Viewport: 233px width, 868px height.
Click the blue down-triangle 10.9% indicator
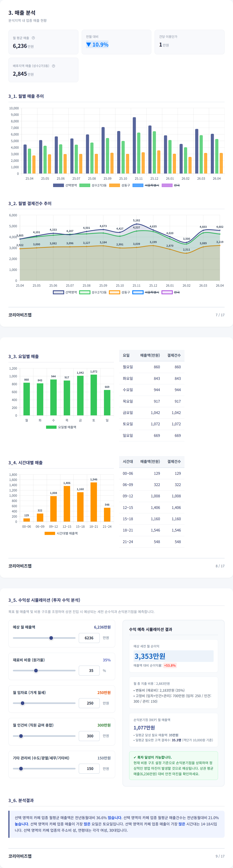(97, 44)
